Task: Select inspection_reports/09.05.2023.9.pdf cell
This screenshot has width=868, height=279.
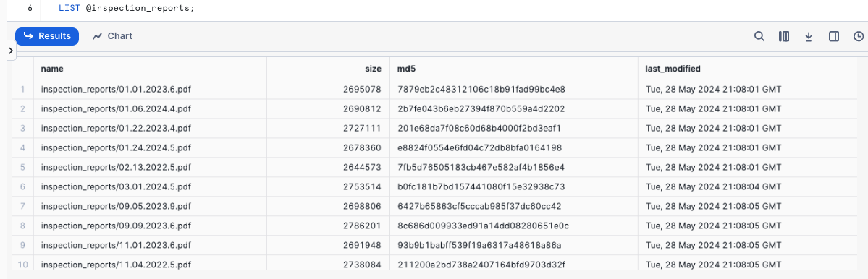Action: (x=150, y=206)
